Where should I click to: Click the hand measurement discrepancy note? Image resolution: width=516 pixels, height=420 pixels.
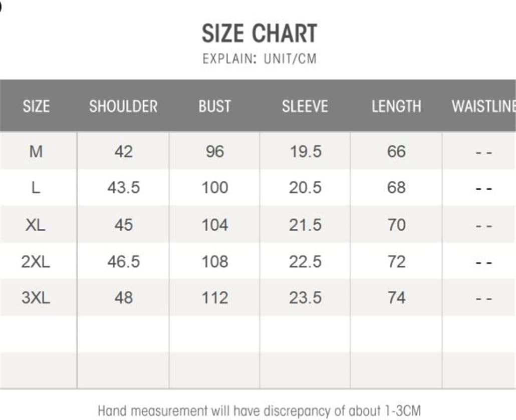pos(259,411)
